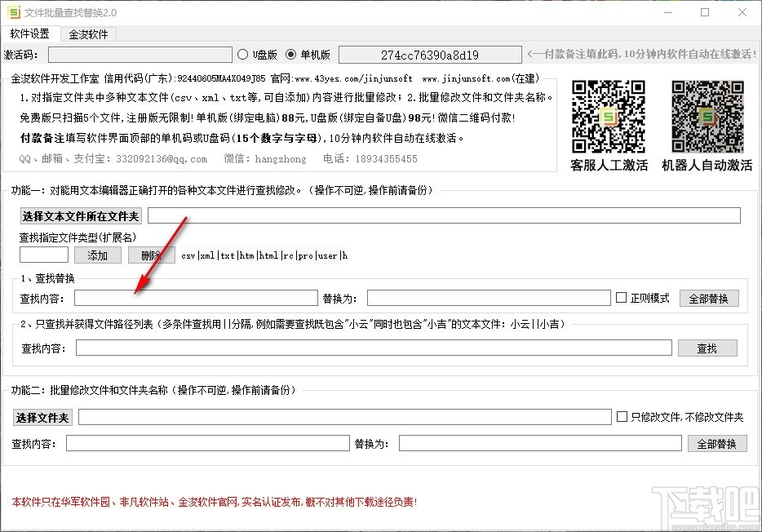Viewport: 762px width, 532px height.
Task: Click the app icon in the title bar
Action: [14, 12]
